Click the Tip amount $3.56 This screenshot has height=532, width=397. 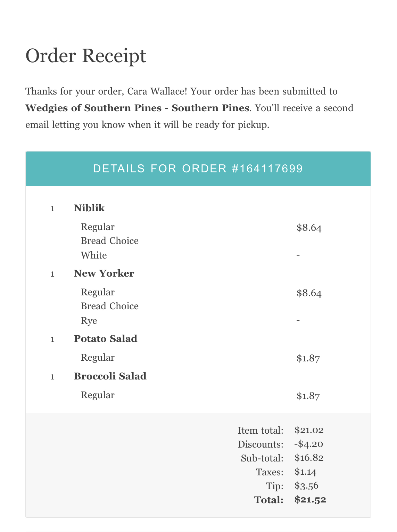coord(306,486)
